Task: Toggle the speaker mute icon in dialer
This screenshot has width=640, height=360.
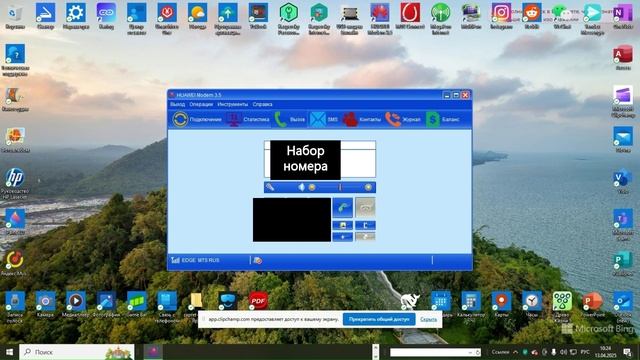Action: point(301,187)
